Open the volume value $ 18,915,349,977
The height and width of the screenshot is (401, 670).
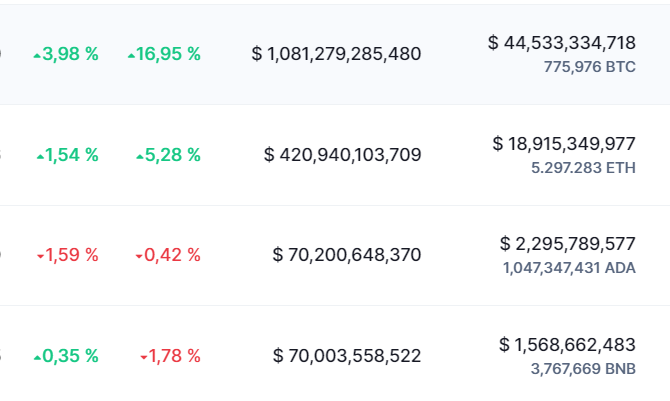(564, 144)
